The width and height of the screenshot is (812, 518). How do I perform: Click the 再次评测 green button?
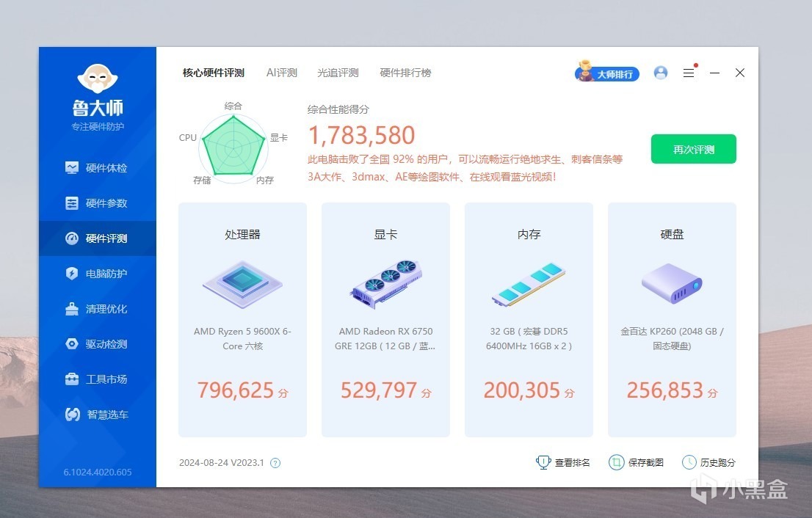click(x=693, y=149)
